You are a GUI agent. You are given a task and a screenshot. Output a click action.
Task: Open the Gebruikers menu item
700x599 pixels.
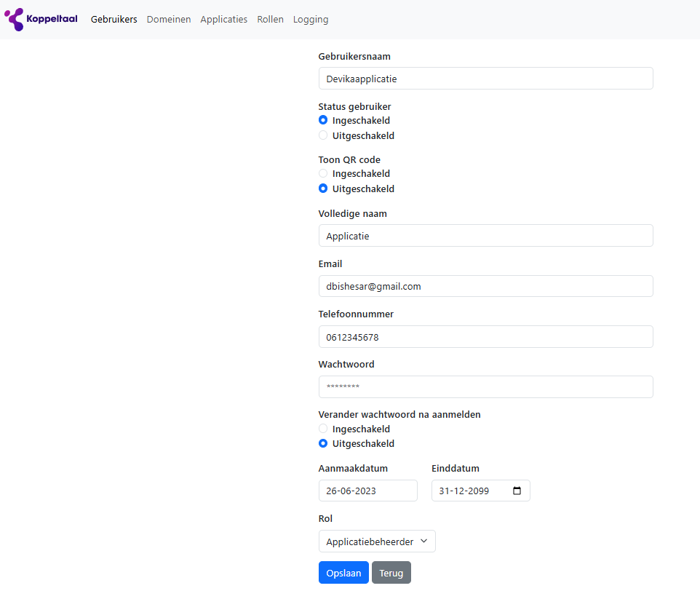click(x=114, y=20)
